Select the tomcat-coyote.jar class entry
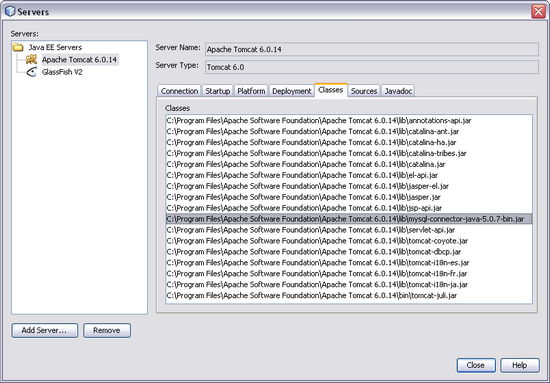The image size is (550, 383). click(349, 241)
